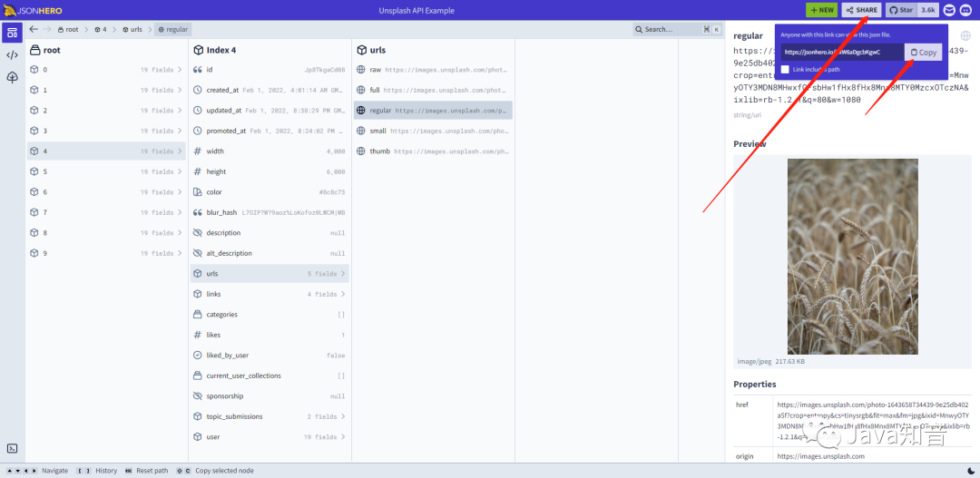Click the globe icon beside regular heading
The image size is (980, 478).
coord(965,35)
